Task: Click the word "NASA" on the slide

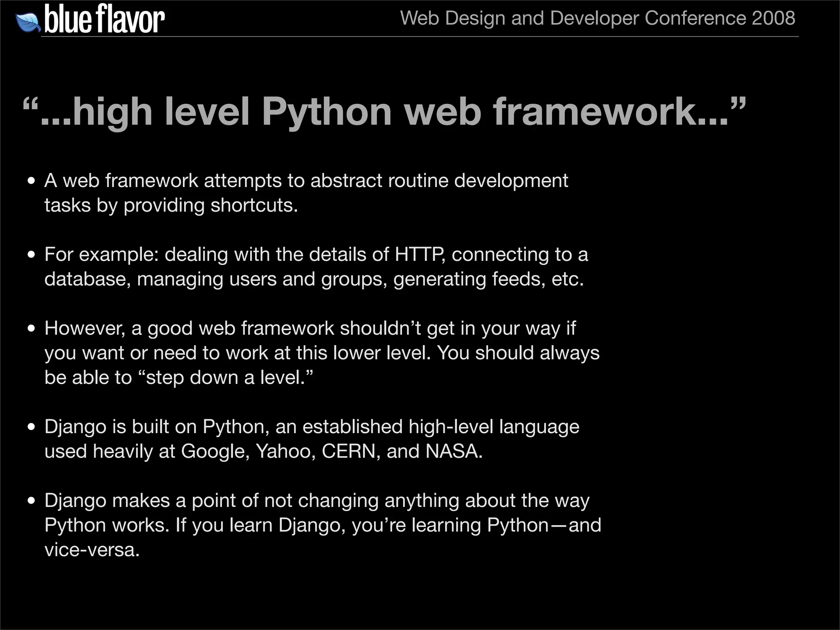Action: 451,451
